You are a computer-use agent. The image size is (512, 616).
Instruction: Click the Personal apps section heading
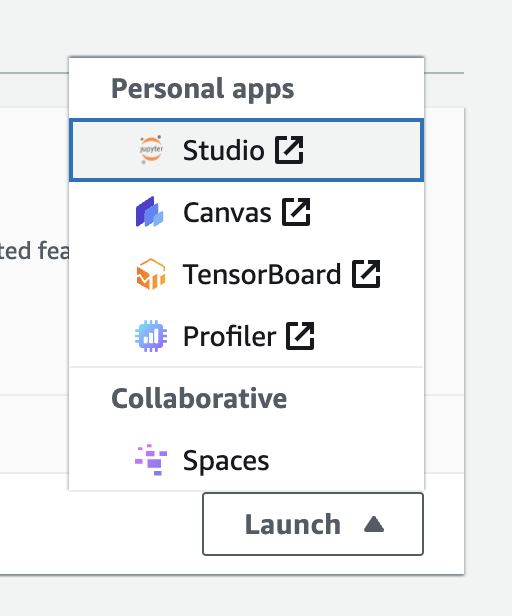(203, 89)
